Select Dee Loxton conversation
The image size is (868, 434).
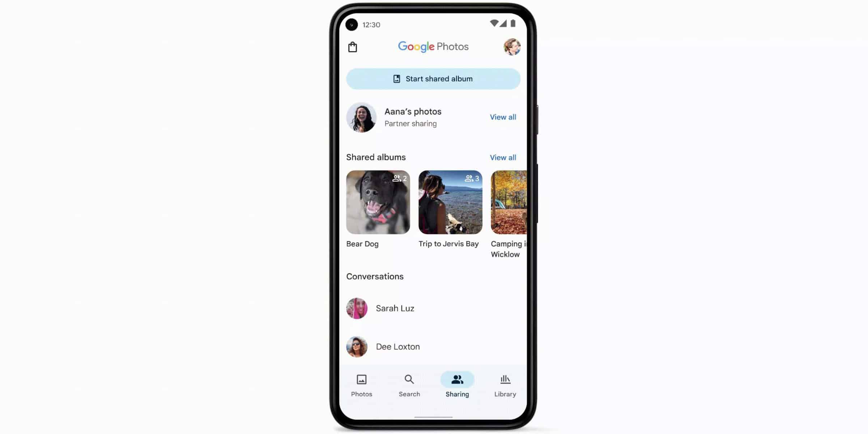[x=433, y=346]
